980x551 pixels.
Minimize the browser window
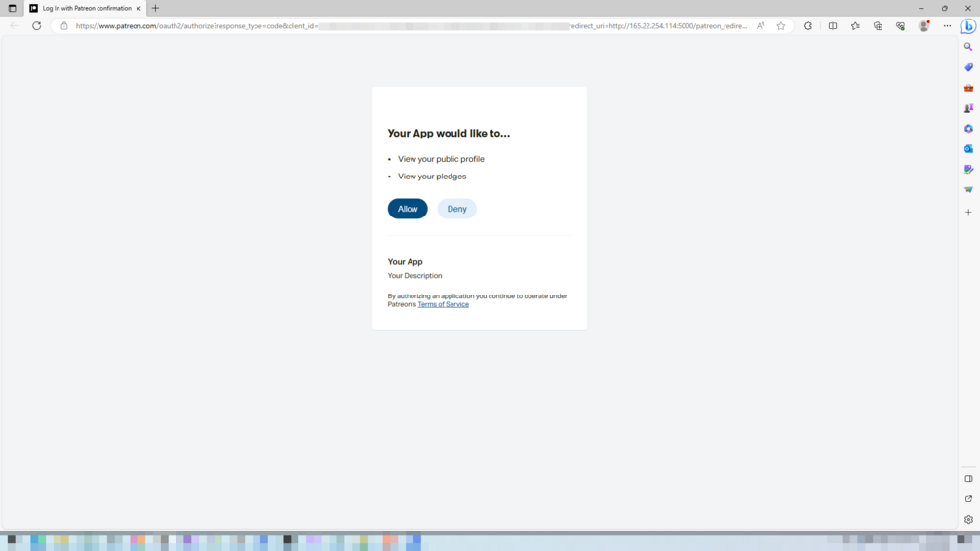[921, 8]
